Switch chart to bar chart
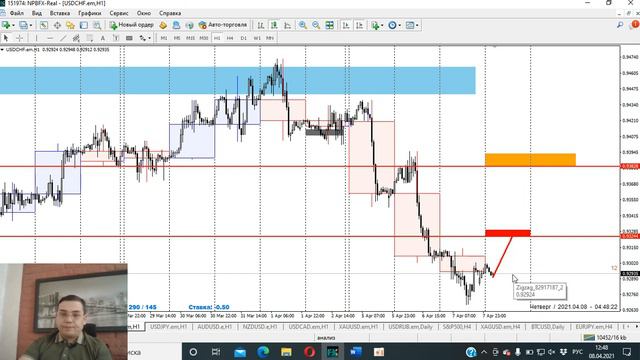Screen dimensions: 640x360 click(261, 25)
